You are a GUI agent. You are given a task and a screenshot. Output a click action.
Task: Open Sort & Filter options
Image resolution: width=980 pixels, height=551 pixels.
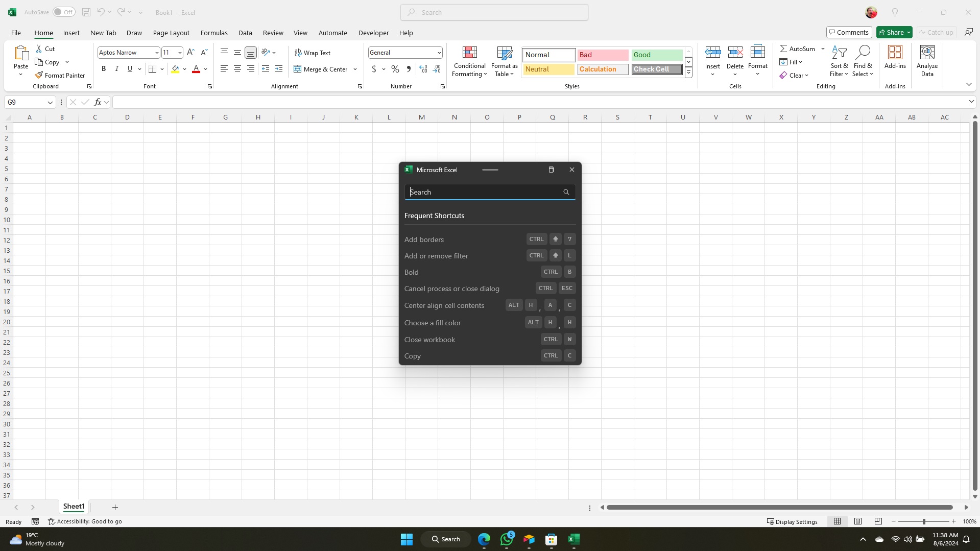click(x=839, y=62)
